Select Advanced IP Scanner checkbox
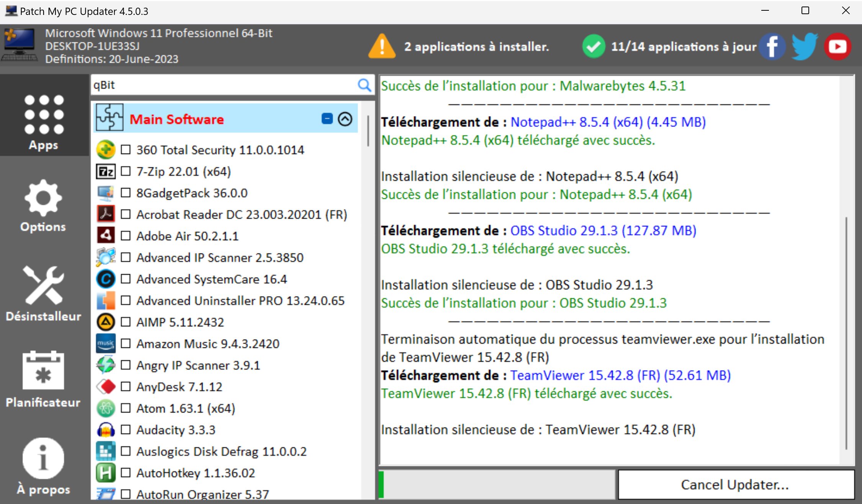 (x=126, y=257)
